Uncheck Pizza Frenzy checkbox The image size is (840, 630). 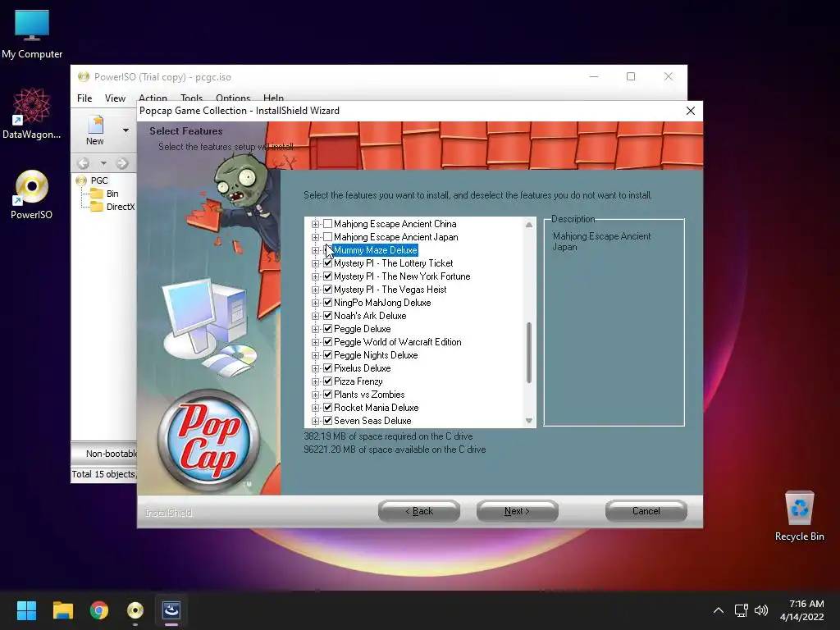pos(327,381)
